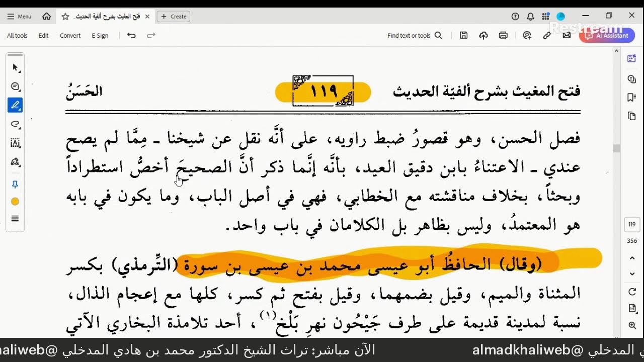
Task: Change the yellow highlight color swatch
Action: (15, 202)
